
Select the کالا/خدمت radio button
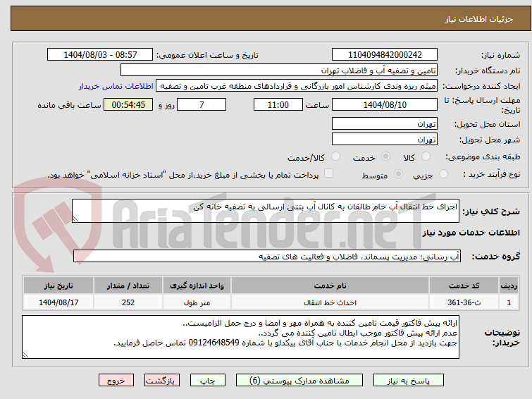(x=335, y=156)
